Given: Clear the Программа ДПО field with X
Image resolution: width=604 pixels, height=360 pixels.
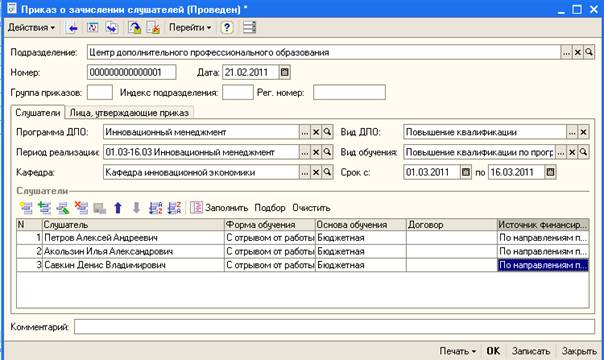Looking at the screenshot, I should (x=316, y=132).
